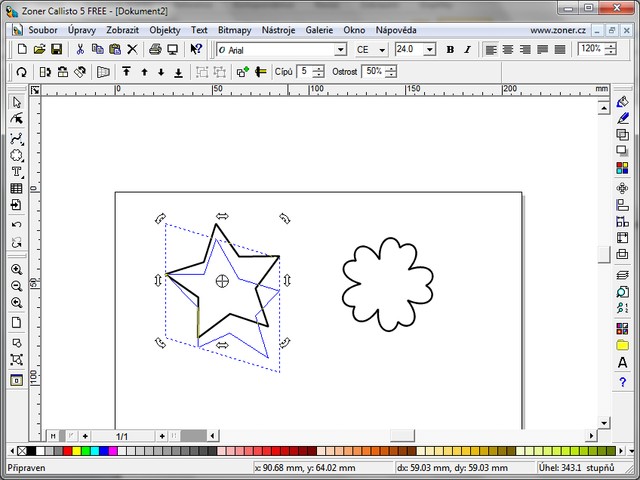Undo last action in left toolbox

[16, 225]
